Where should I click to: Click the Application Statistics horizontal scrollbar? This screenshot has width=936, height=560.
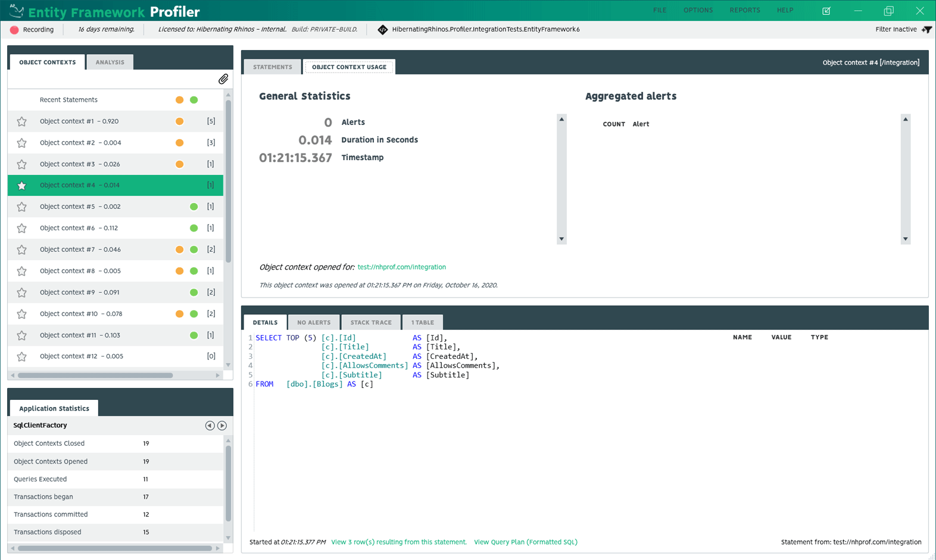point(115,548)
